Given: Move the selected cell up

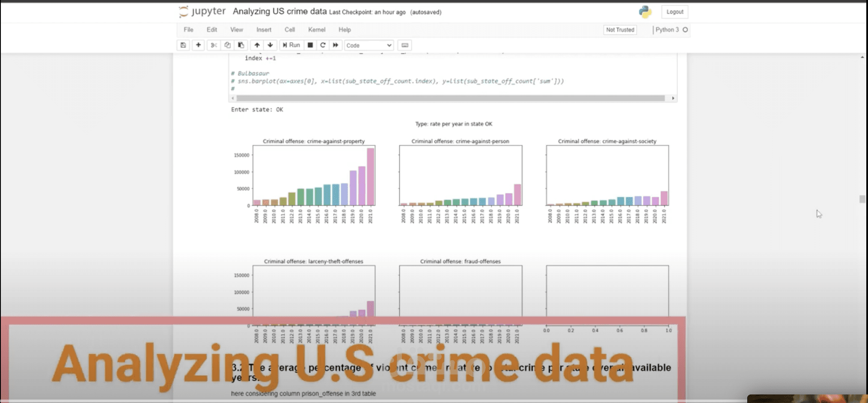Looking at the screenshot, I should 256,45.
